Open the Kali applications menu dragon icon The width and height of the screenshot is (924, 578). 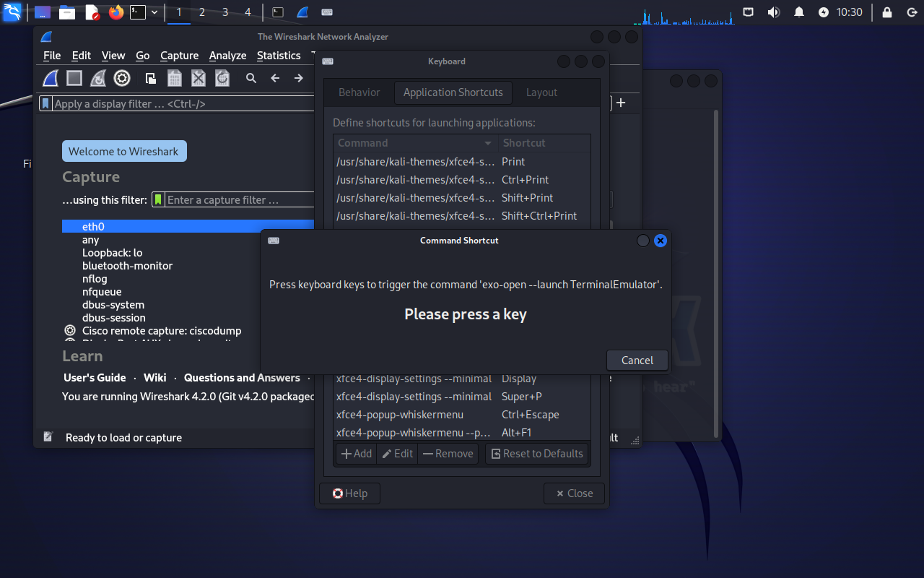12,12
